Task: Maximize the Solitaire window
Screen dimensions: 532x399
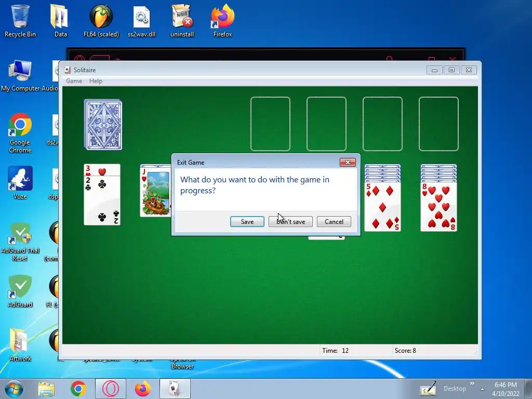Action: [451, 70]
